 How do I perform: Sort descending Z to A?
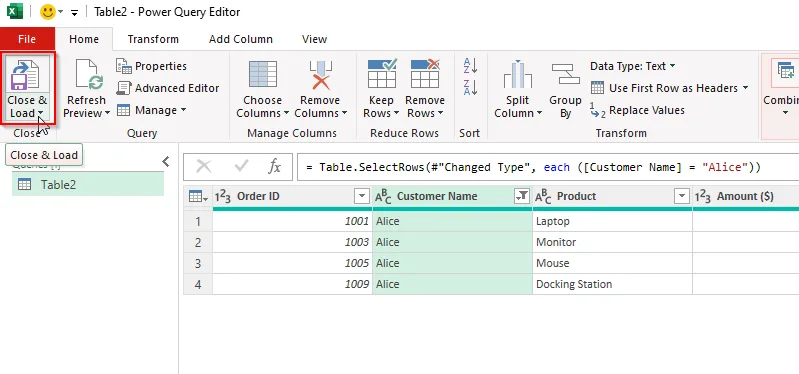pos(470,88)
